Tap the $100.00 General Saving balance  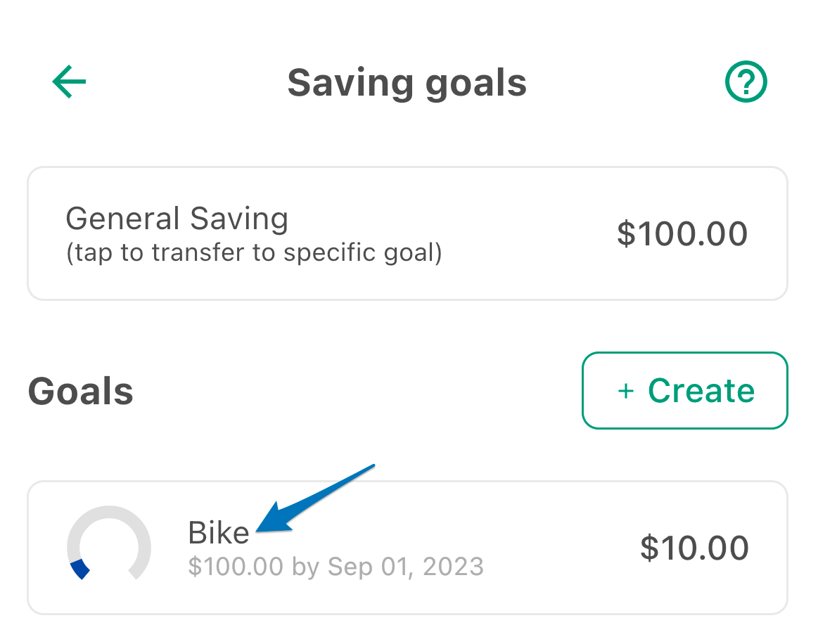[682, 233]
